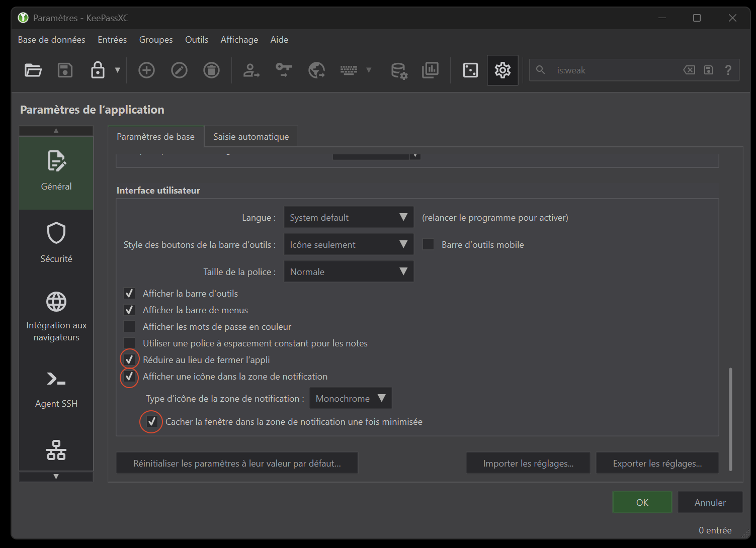
Task: Open the Langue dropdown
Action: [x=349, y=217]
